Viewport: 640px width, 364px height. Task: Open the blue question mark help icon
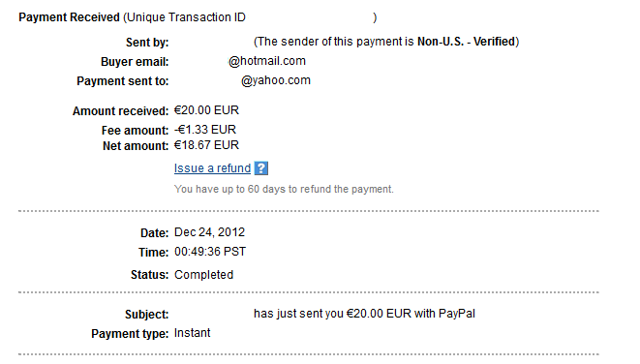pos(261,168)
